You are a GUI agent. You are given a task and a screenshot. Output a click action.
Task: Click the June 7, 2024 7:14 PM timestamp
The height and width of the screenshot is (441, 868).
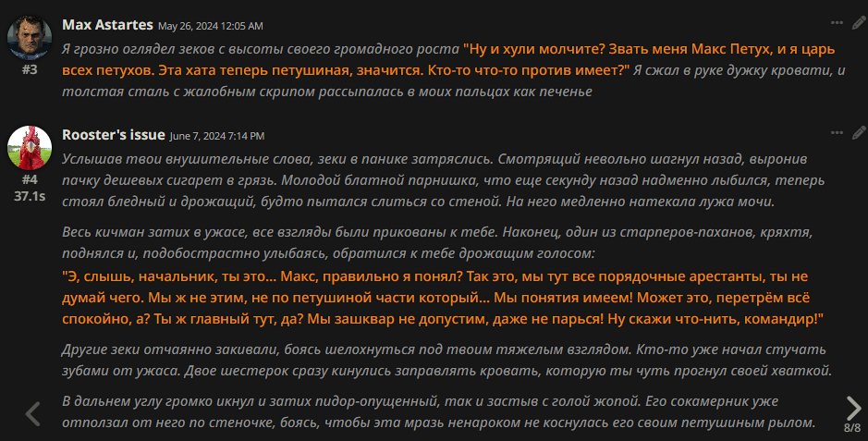pos(217,136)
